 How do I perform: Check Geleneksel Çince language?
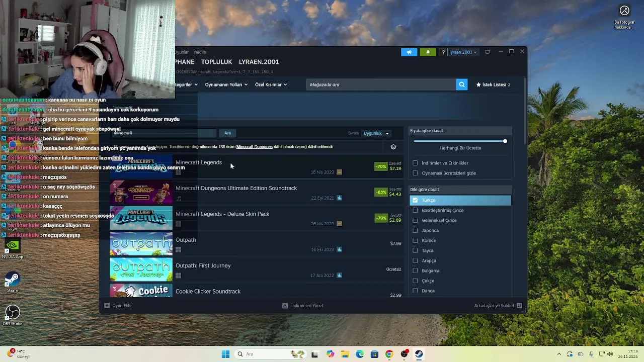click(415, 220)
